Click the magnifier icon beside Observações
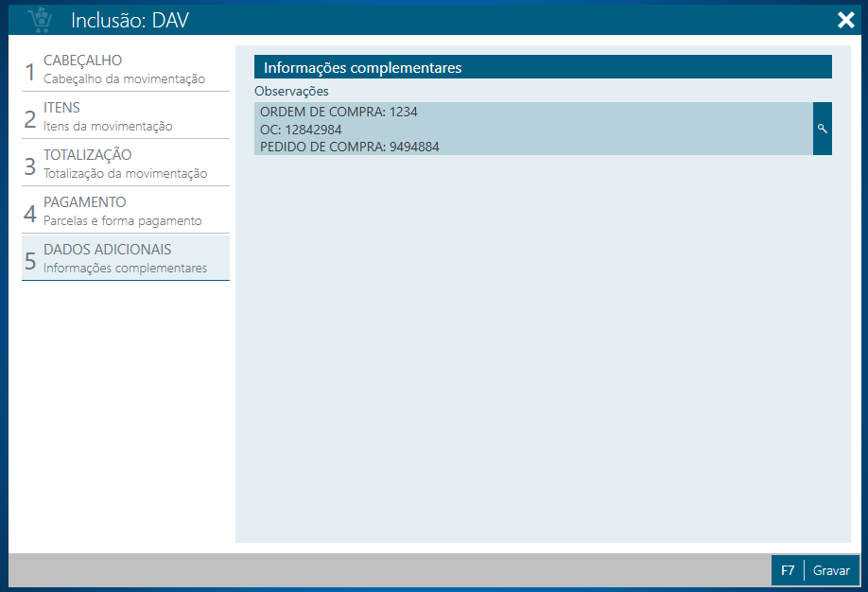This screenshot has width=868, height=592. pos(822,129)
